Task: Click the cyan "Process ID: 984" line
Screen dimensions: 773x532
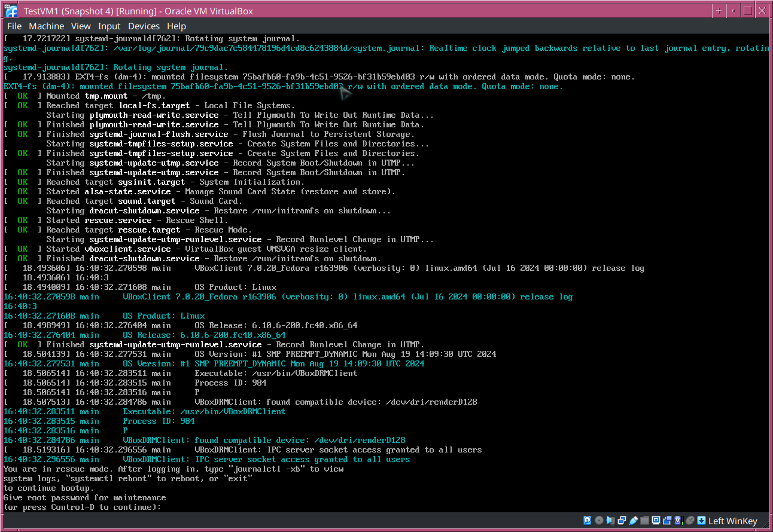Action: coord(99,421)
